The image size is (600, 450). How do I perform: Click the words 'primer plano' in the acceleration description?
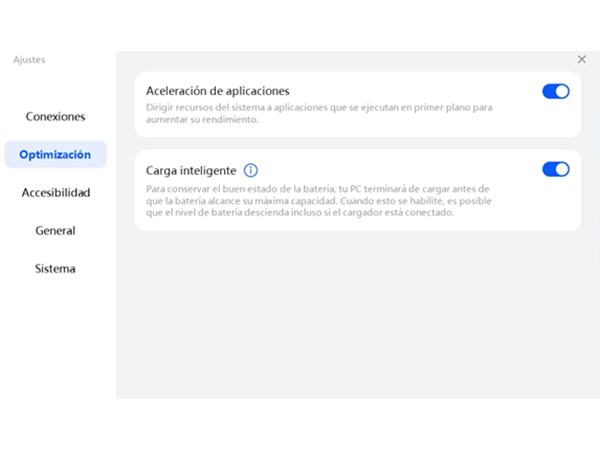tap(442, 108)
